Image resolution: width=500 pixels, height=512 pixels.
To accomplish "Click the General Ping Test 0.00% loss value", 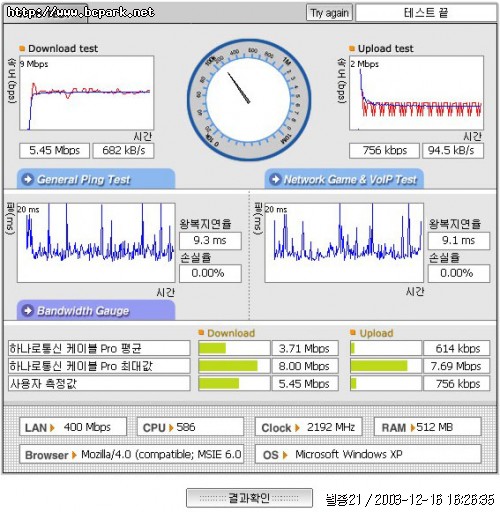I will pos(210,274).
